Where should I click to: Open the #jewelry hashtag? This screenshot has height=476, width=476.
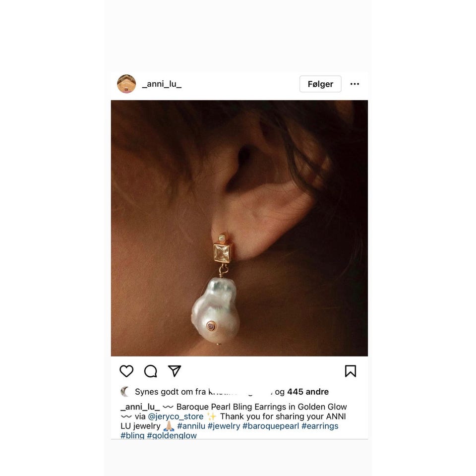[x=224, y=426]
